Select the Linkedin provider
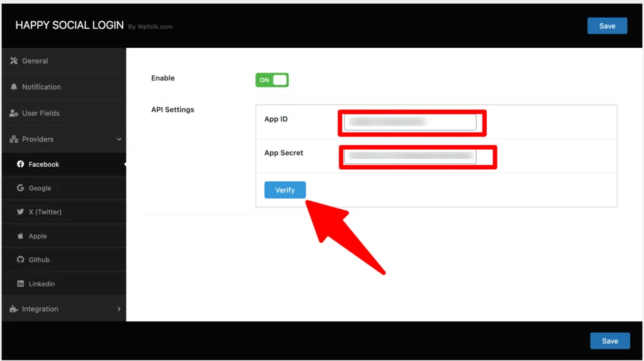The height and width of the screenshot is (361, 644). 64,284
